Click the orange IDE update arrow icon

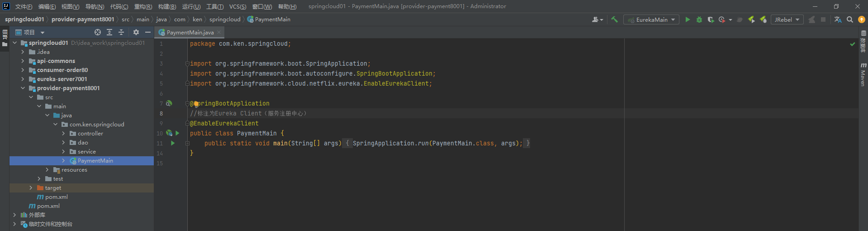(x=862, y=19)
